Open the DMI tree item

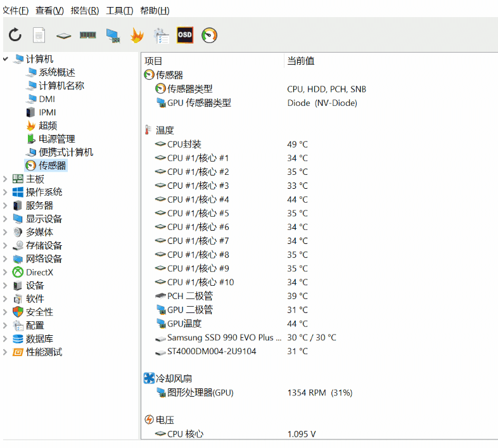[47, 99]
